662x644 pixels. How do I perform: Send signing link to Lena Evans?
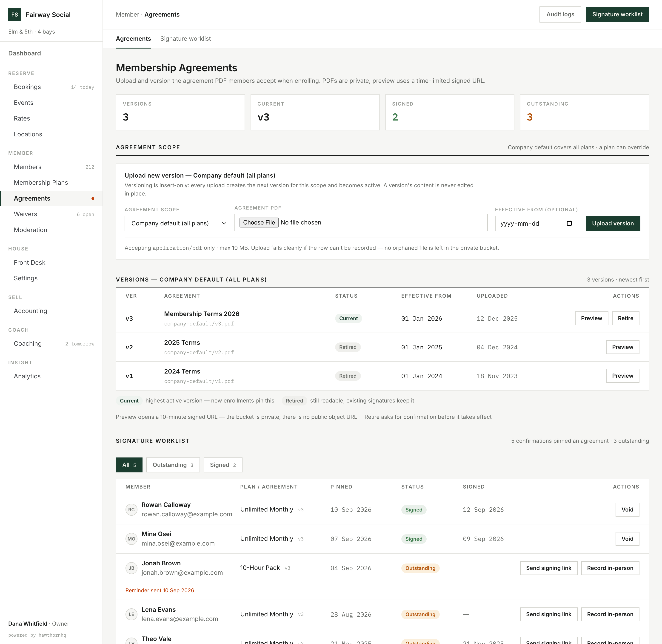[548, 614]
